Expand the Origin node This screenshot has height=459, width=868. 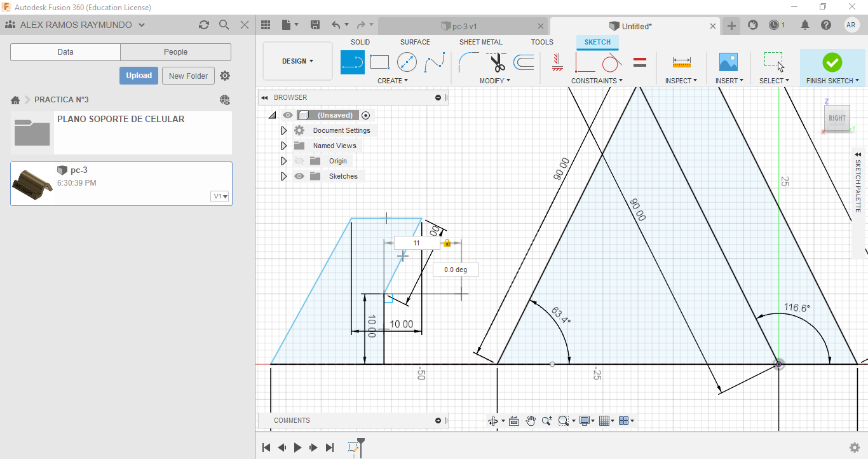(x=284, y=161)
